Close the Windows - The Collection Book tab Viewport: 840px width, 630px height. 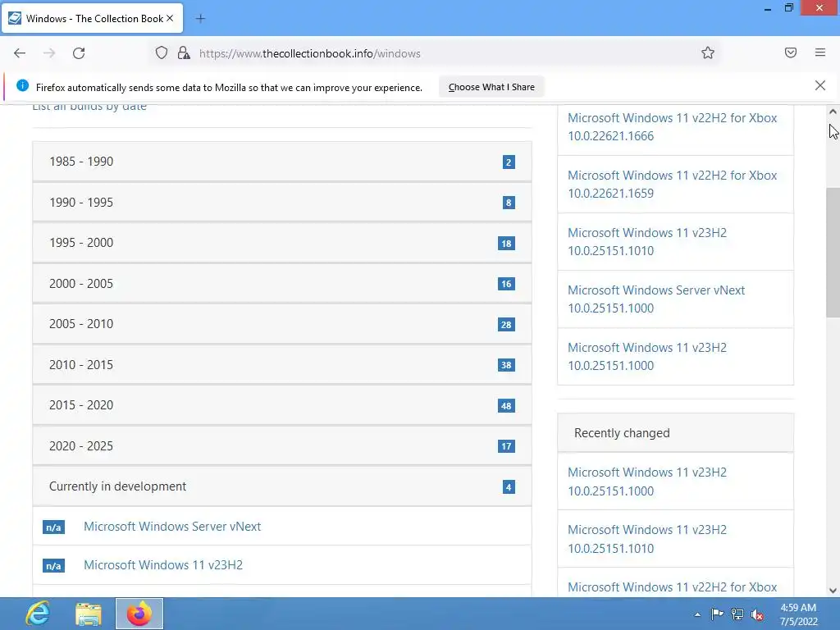[x=170, y=18]
